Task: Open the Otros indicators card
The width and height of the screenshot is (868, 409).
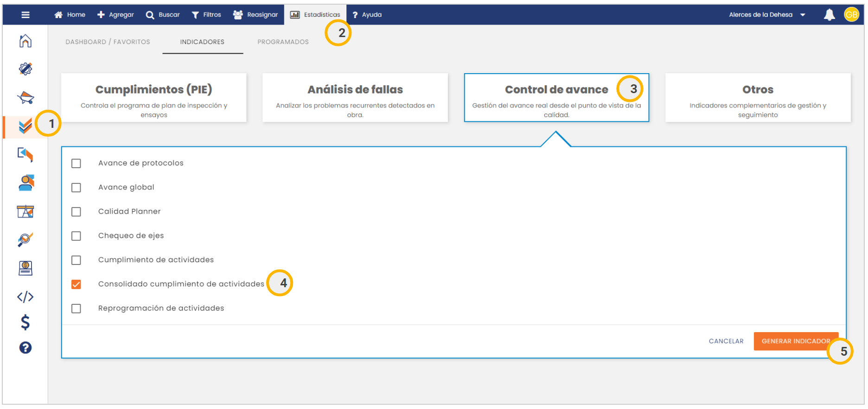Action: tap(758, 98)
